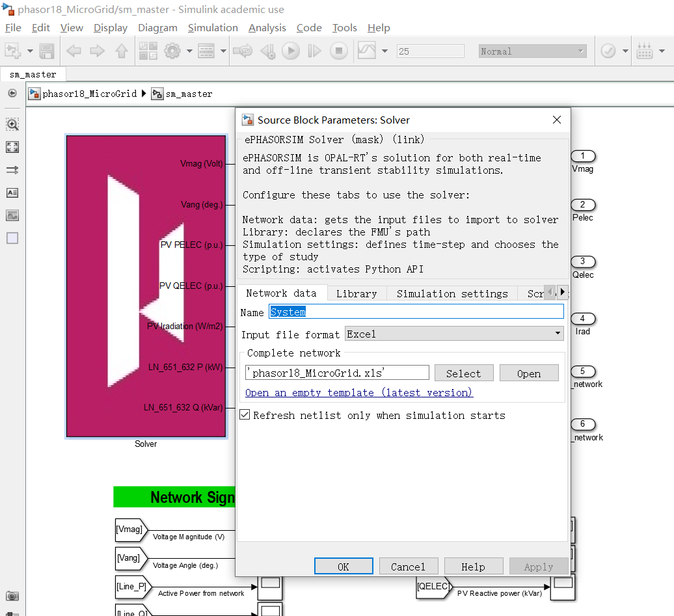Select the Zoom tool in the sidebar

[x=12, y=124]
